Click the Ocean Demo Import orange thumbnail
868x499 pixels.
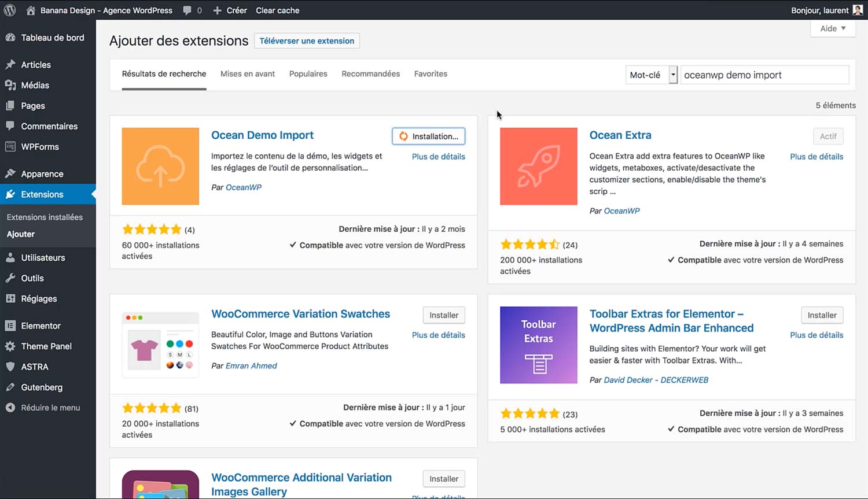click(x=160, y=166)
